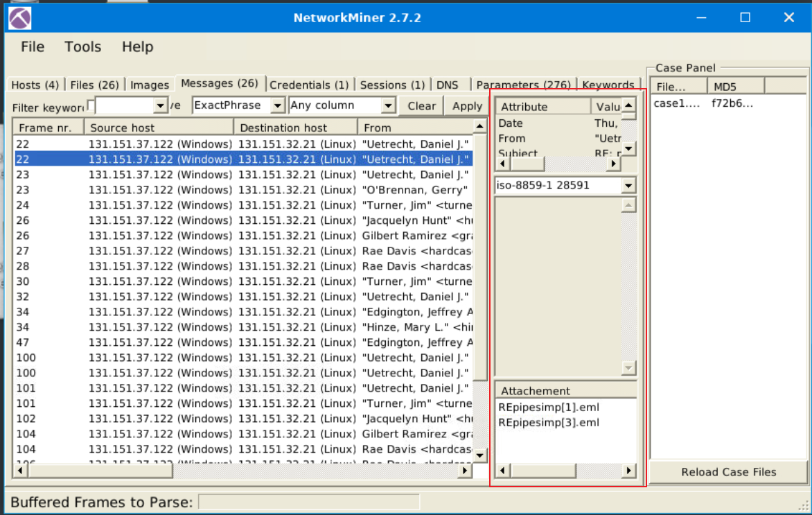Select frame 102 message from Jacquelyn Hunt

click(x=243, y=419)
